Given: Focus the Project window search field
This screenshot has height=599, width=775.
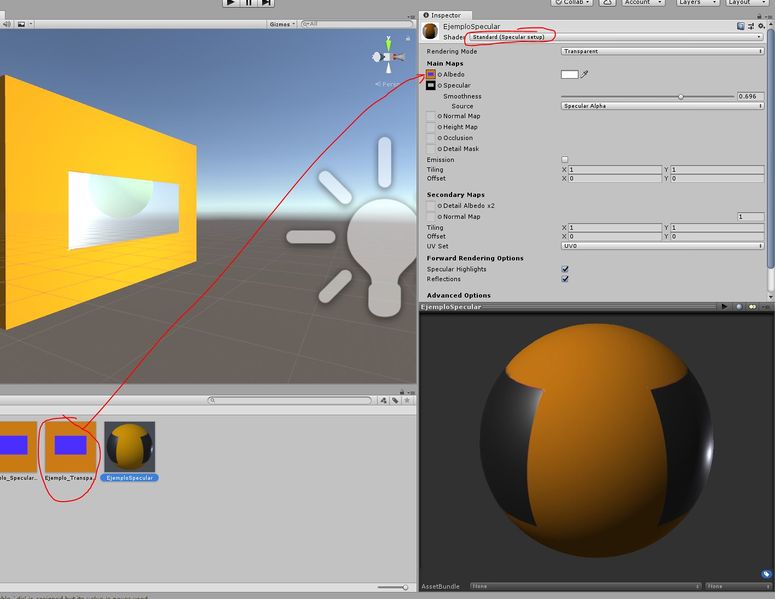Looking at the screenshot, I should pyautogui.click(x=290, y=400).
